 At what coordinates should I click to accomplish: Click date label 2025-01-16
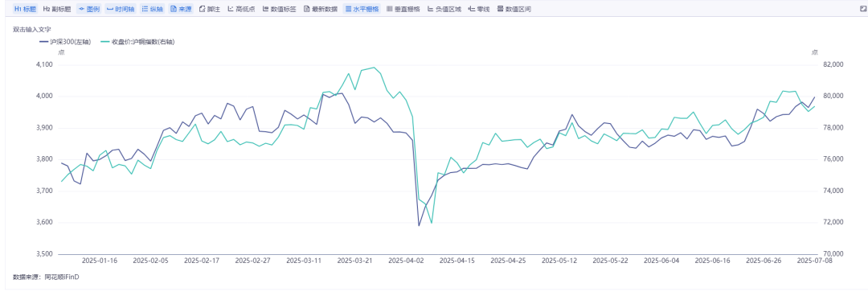[x=100, y=260]
